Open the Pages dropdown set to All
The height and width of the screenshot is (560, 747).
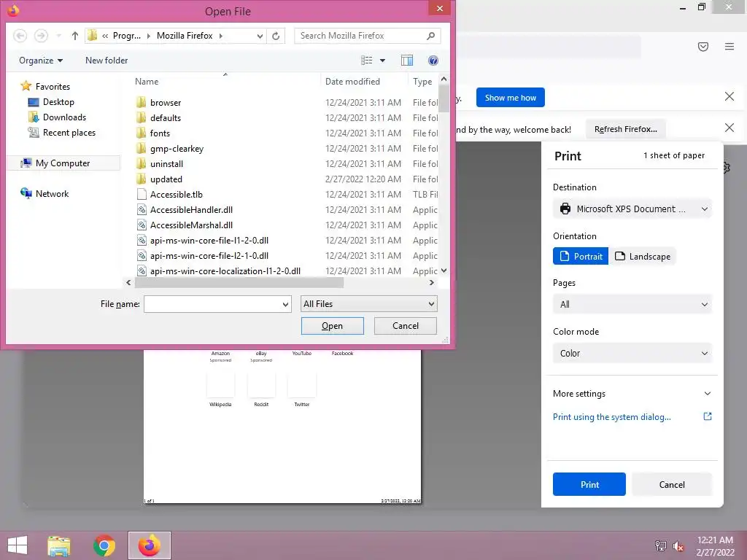[632, 305]
